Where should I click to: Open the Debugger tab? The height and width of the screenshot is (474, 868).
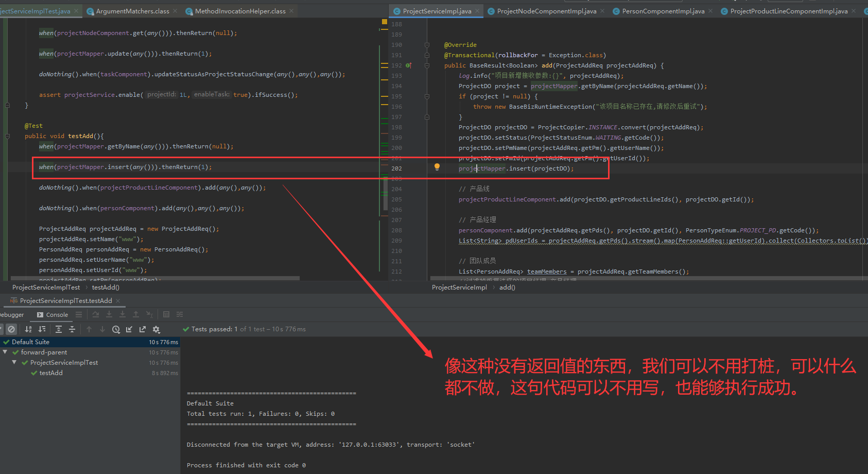(x=12, y=315)
